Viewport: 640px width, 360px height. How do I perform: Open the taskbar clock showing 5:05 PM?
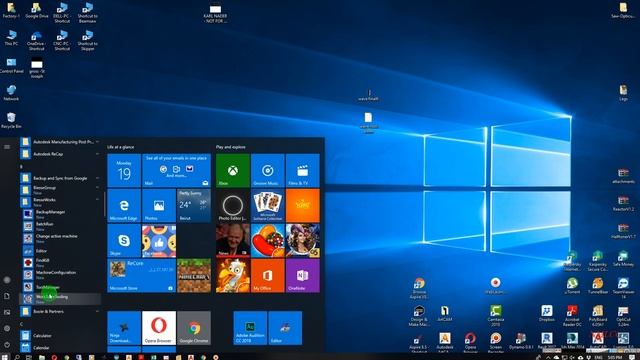pyautogui.click(x=615, y=357)
